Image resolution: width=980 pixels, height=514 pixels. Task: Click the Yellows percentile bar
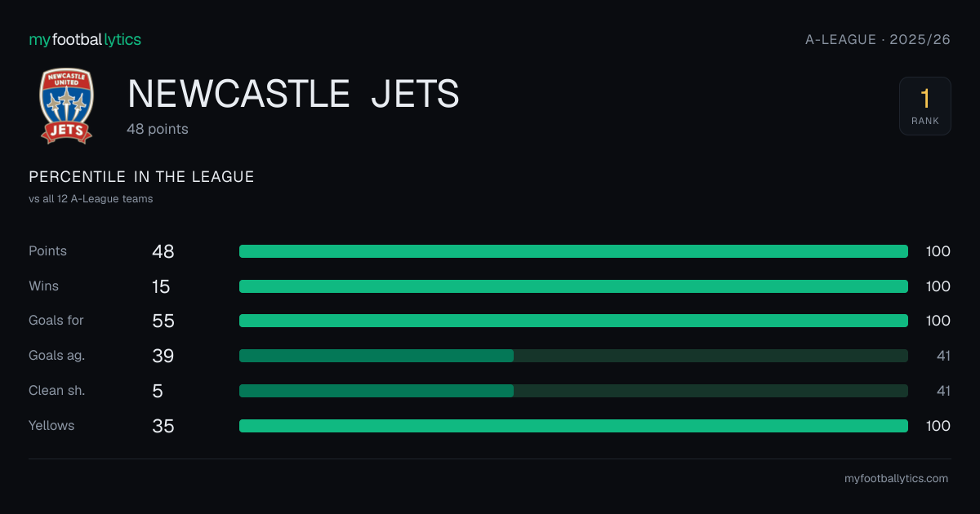point(573,426)
